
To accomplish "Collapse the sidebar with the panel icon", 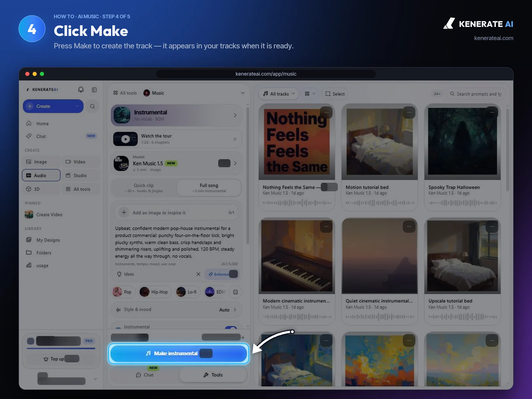I will point(94,90).
